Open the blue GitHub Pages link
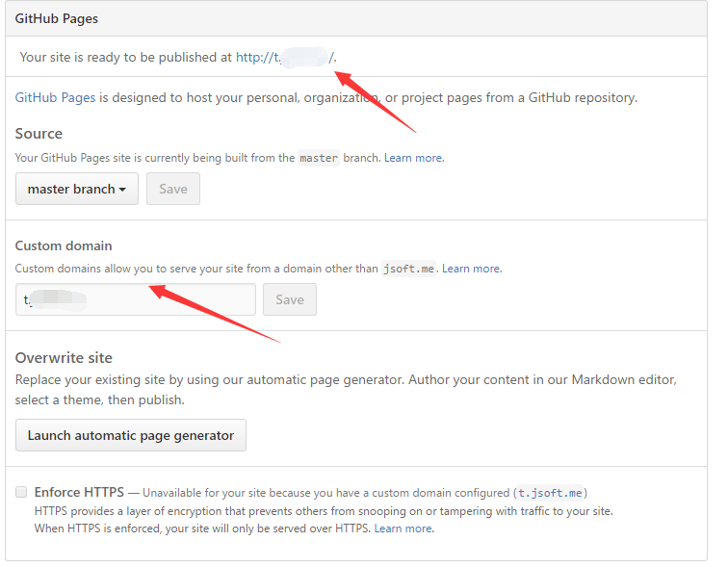Screen dimensions: 728x567 [x=55, y=98]
